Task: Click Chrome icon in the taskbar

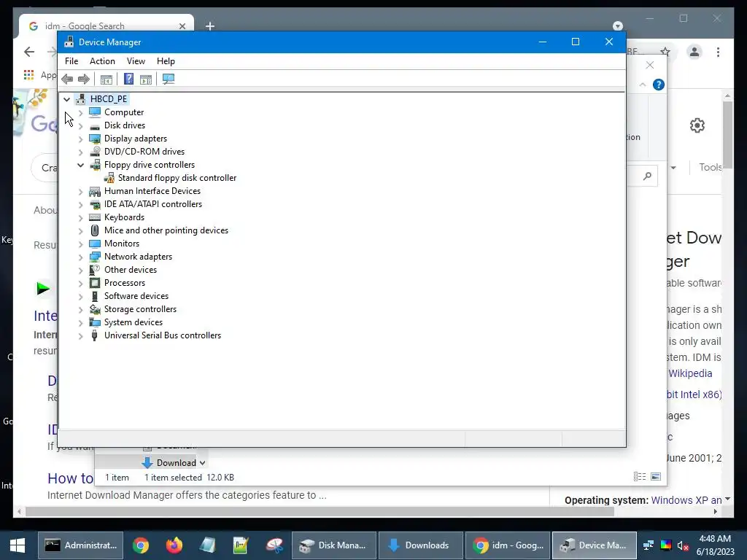Action: coord(141,545)
